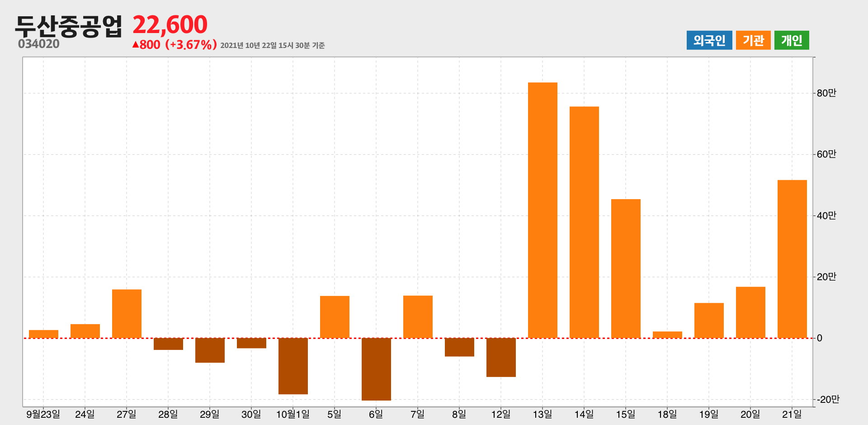Screen dimensions: 868x425
Task: Click the bar for 27일
Action: 127,314
